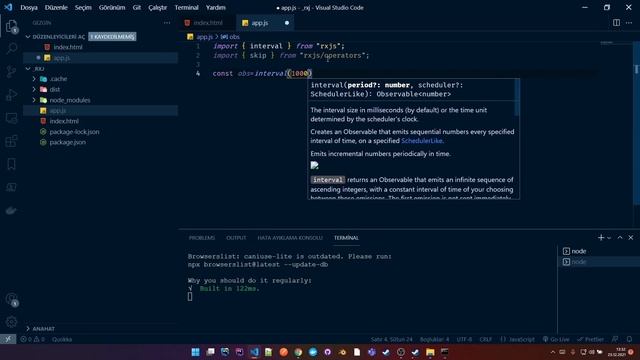The width and height of the screenshot is (640, 360).
Task: Collapse the project root folder section
Action: coord(28,69)
